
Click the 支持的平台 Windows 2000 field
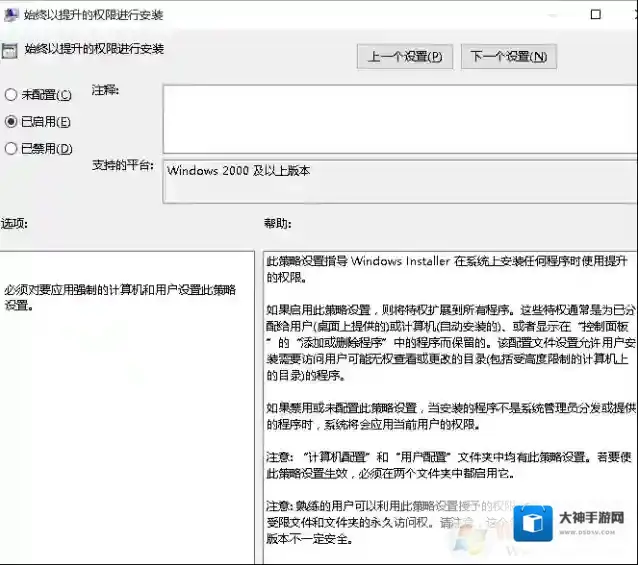point(400,181)
